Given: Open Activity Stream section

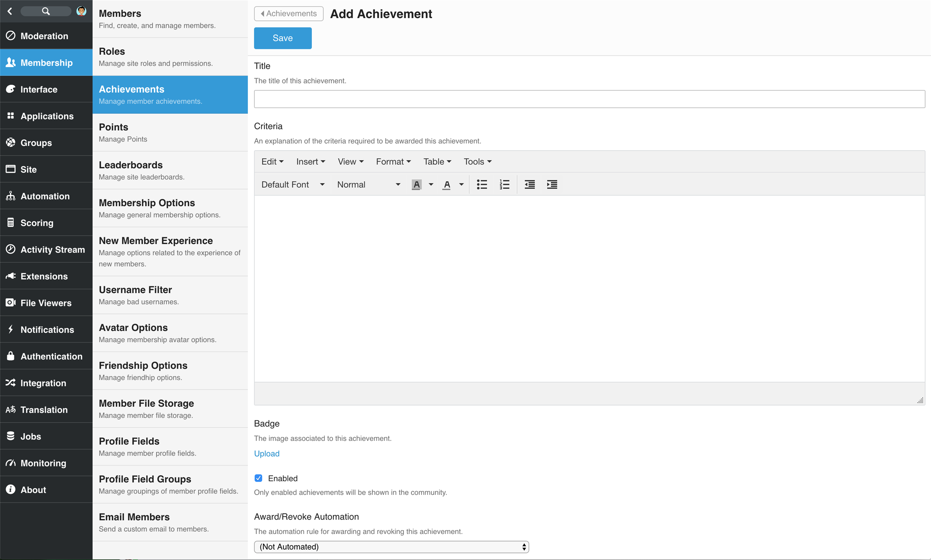Looking at the screenshot, I should pyautogui.click(x=46, y=249).
